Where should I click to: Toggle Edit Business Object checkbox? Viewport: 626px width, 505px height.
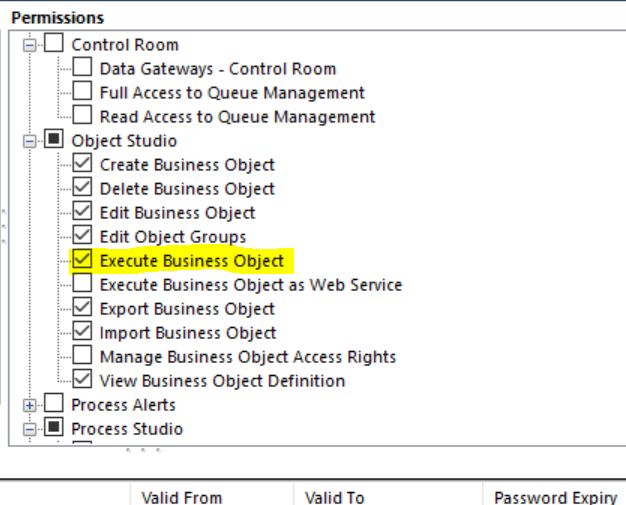click(x=82, y=213)
